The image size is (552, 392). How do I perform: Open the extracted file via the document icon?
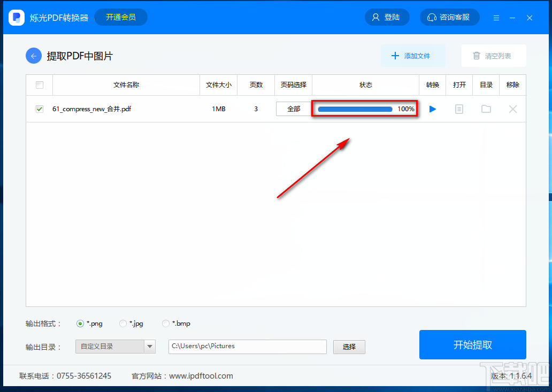[459, 109]
